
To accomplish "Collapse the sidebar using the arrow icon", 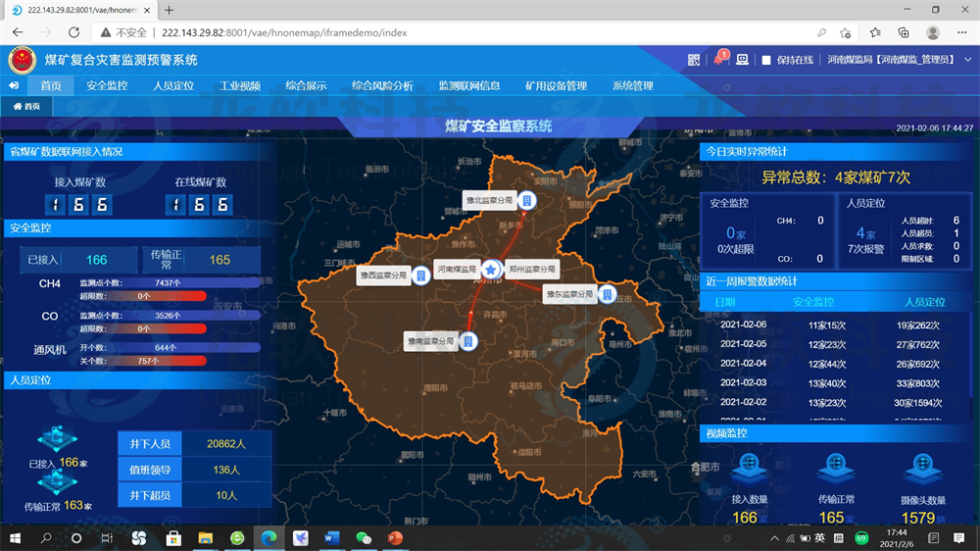I will tap(13, 85).
